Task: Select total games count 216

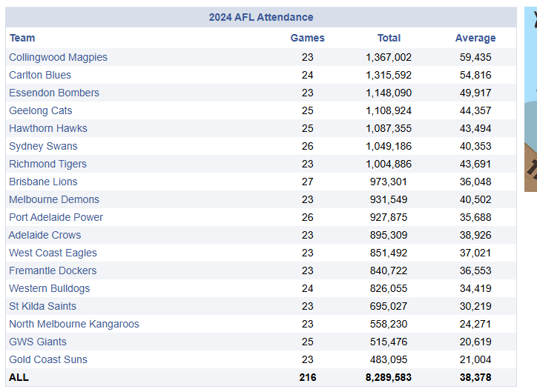Action: pos(308,377)
